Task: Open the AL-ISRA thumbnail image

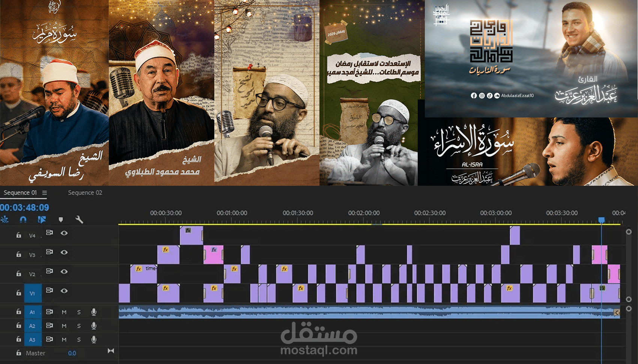Action: tap(528, 152)
